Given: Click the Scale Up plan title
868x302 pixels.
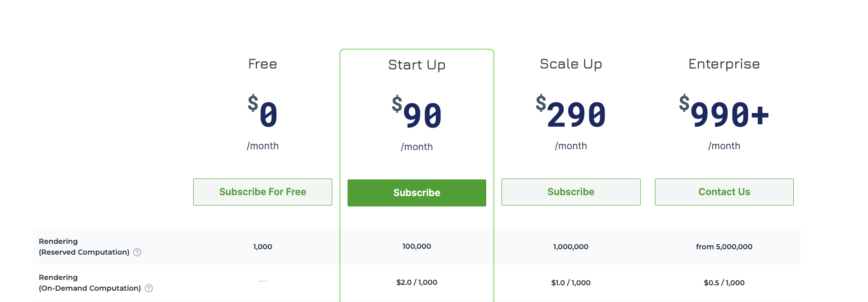Looking at the screenshot, I should click(571, 64).
